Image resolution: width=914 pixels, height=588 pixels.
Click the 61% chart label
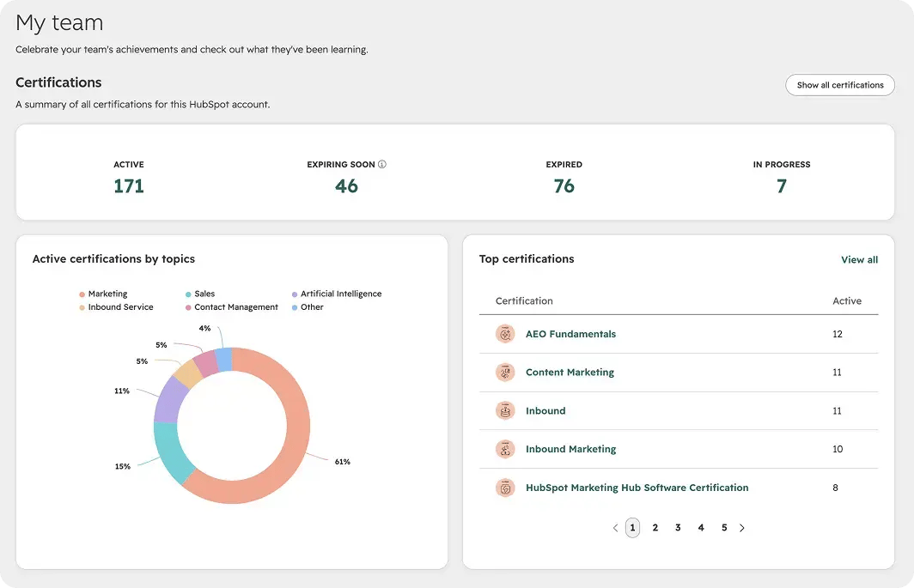point(342,462)
